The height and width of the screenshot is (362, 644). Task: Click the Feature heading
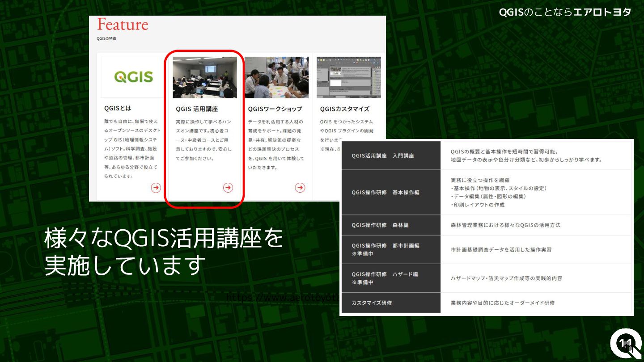(123, 25)
